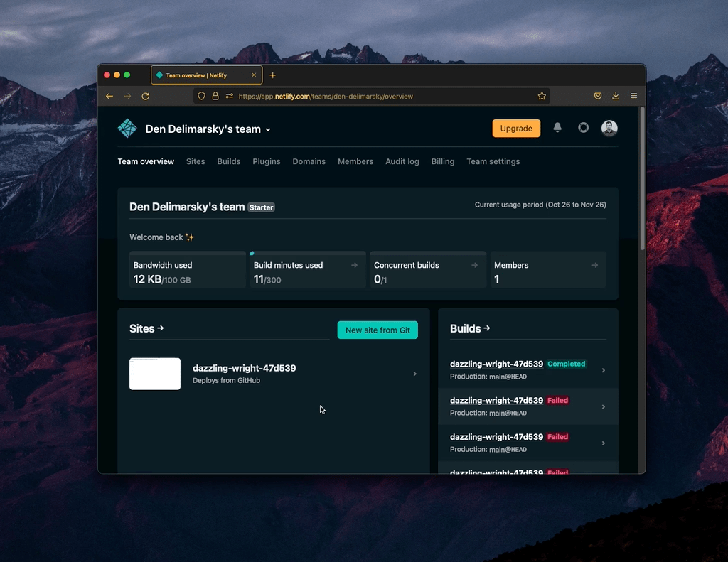This screenshot has width=728, height=562.
Task: Click the padlock icon for connection security
Action: pyautogui.click(x=214, y=96)
